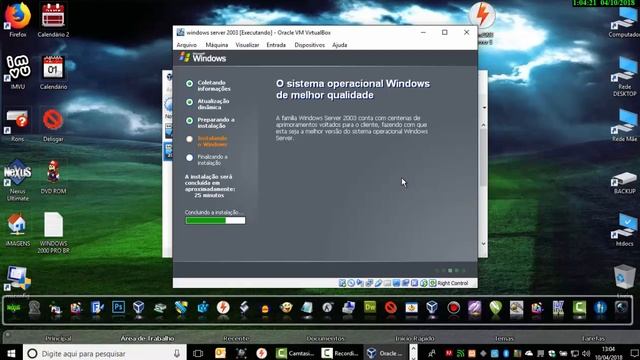Launch Dreamweaver from the dock
Image resolution: width=640 pixels, height=360 pixels.
point(370,307)
